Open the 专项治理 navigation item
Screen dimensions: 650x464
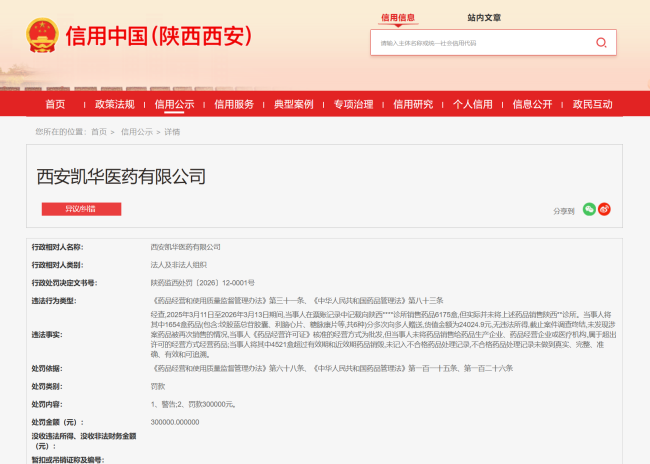pyautogui.click(x=354, y=104)
